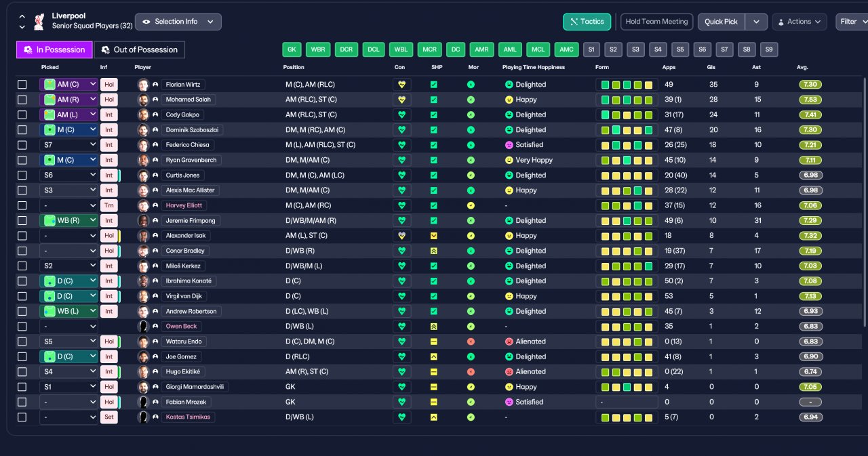Open the S1 picked dropdown for Giorgi Mamardashvili
The image size is (868, 456).
(x=68, y=387)
